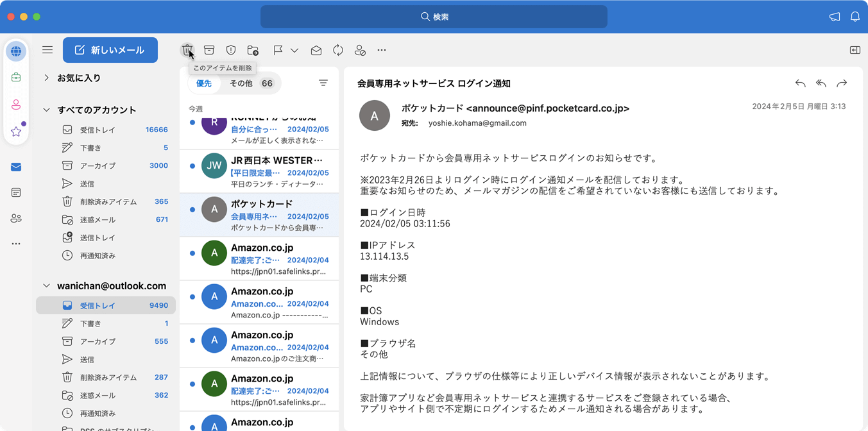The height and width of the screenshot is (431, 868).
Task: Open 削除済みアイテム folder with count 287
Action: (106, 377)
